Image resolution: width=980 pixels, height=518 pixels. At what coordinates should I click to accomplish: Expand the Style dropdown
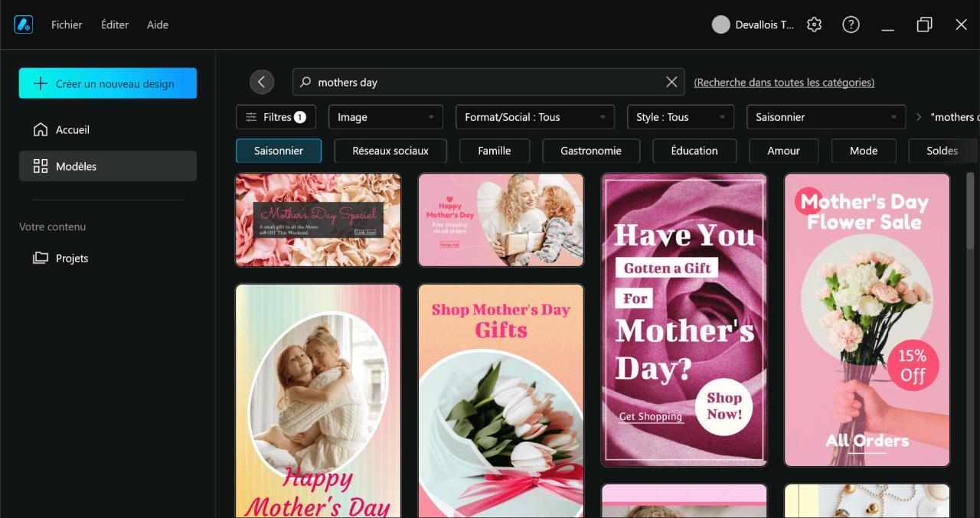(x=681, y=117)
